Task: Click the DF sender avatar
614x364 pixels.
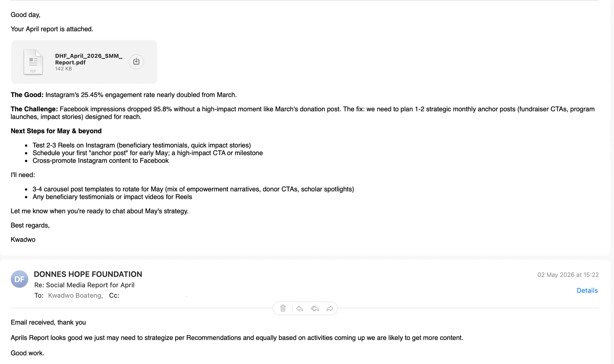Action: (20, 279)
